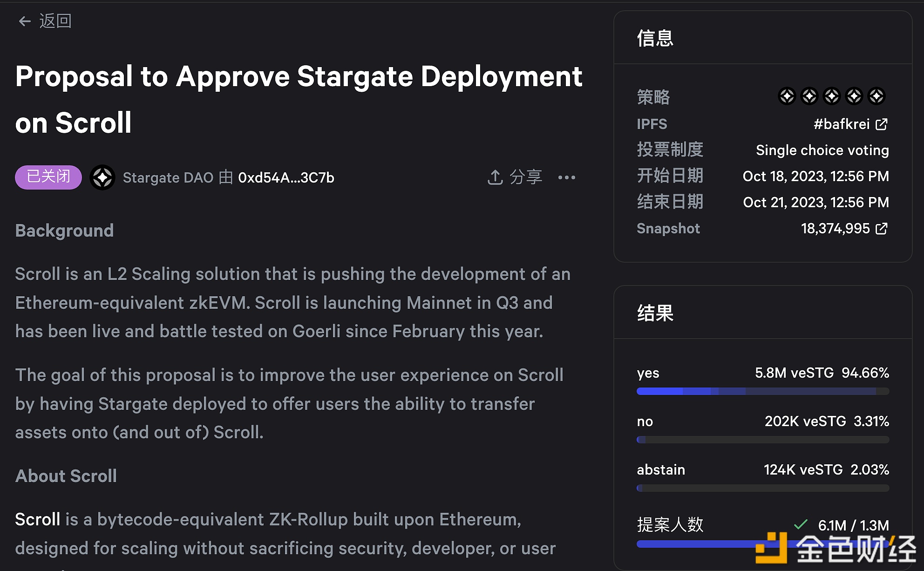The height and width of the screenshot is (571, 924).
Task: Click the green checkmark next to 提案人数
Action: coord(801,524)
